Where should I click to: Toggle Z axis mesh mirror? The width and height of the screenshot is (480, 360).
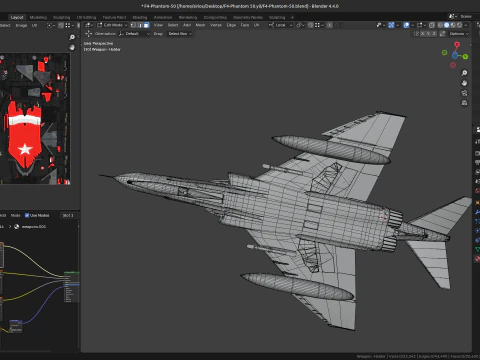433,34
